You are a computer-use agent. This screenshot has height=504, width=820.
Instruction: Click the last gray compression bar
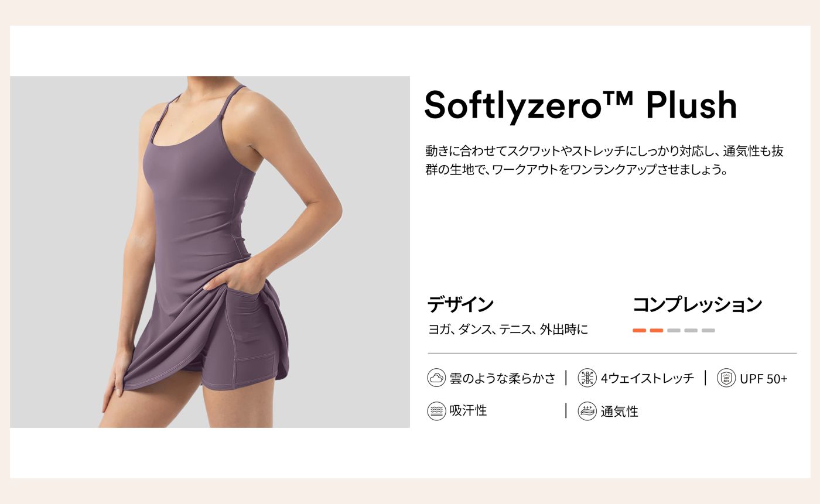point(708,331)
